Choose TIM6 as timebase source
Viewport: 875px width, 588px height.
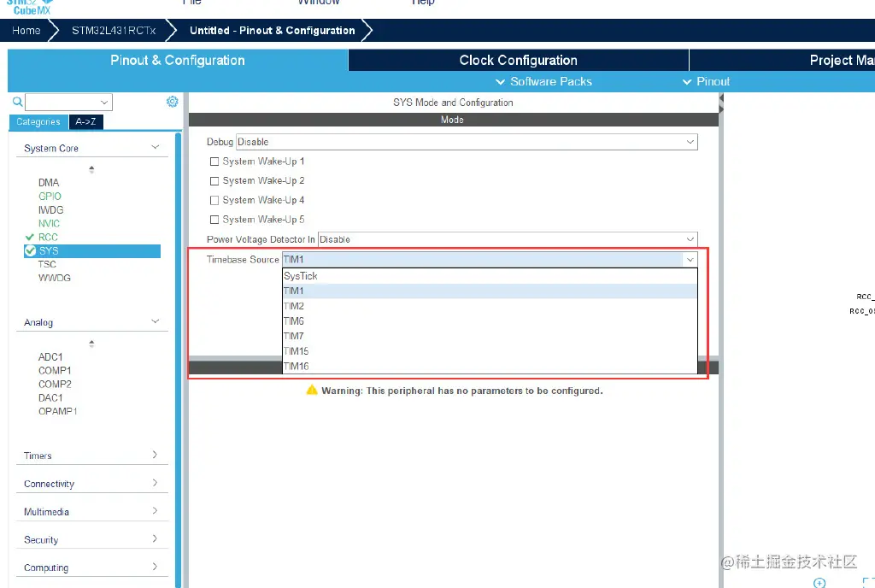coord(490,321)
